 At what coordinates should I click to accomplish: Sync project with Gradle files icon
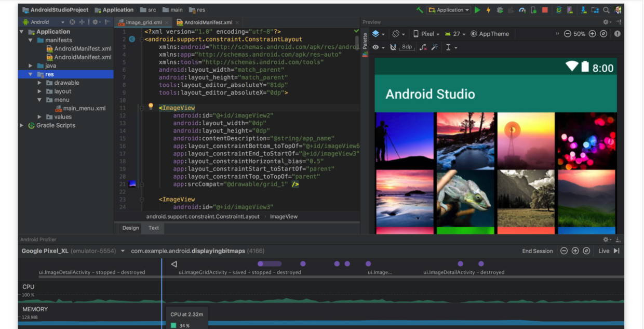560,9
